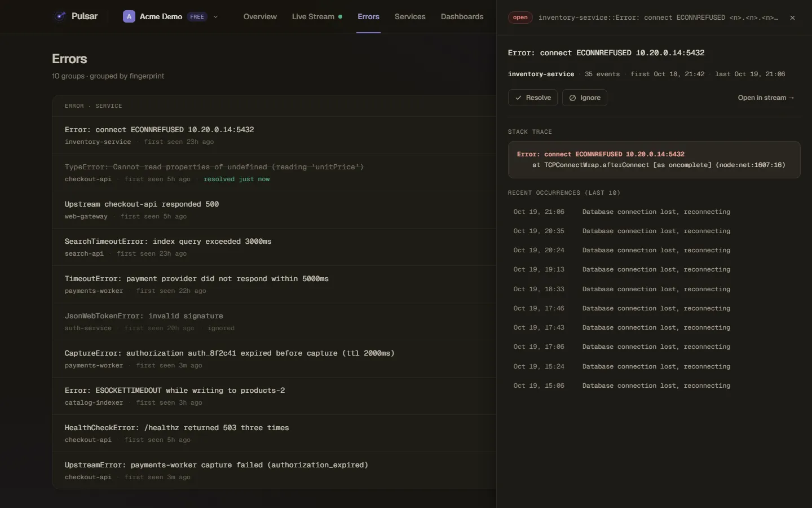The image size is (812, 508).
Task: Click the FREE plan badge
Action: pos(197,17)
